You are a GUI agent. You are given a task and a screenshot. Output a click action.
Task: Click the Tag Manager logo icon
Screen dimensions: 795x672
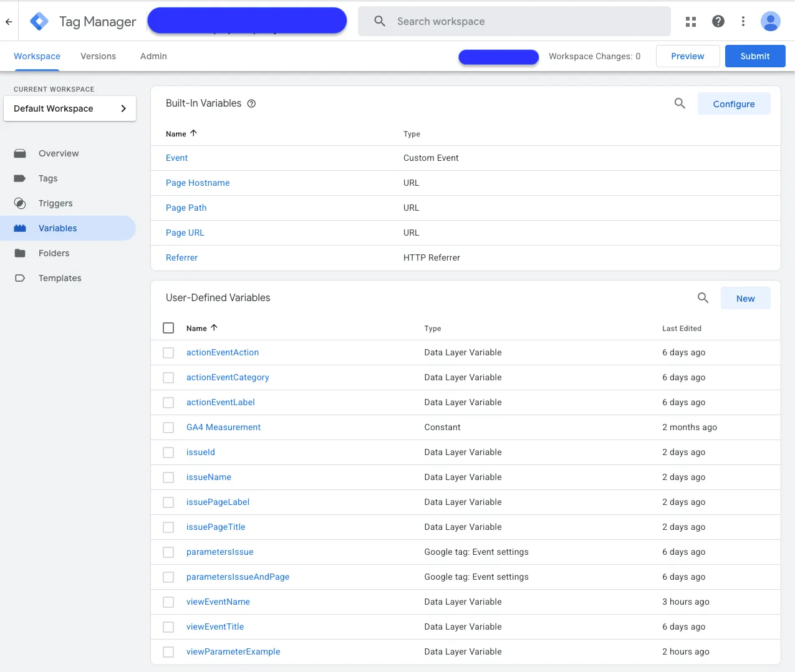pos(39,21)
